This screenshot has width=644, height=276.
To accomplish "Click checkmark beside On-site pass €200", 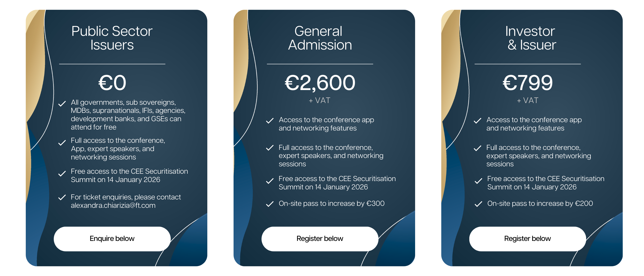I will 478,204.
